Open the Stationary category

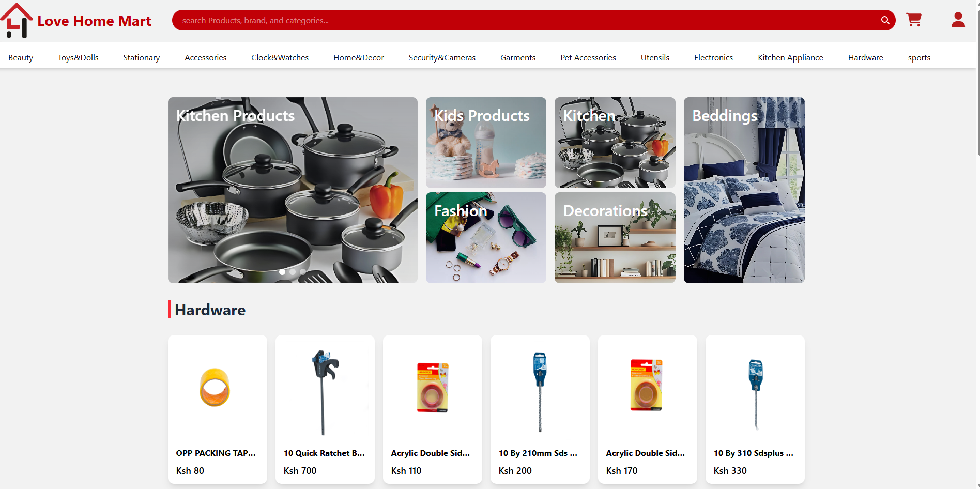pos(142,58)
